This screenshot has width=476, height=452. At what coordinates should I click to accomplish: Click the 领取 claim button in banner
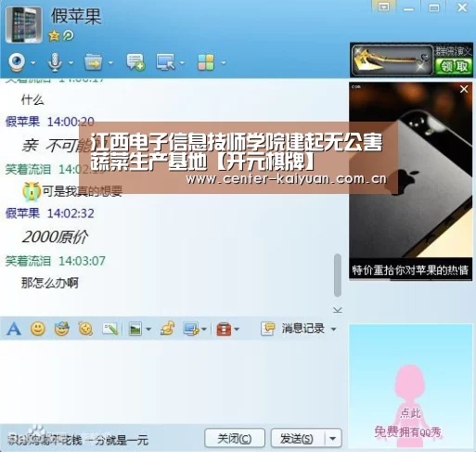pos(454,66)
